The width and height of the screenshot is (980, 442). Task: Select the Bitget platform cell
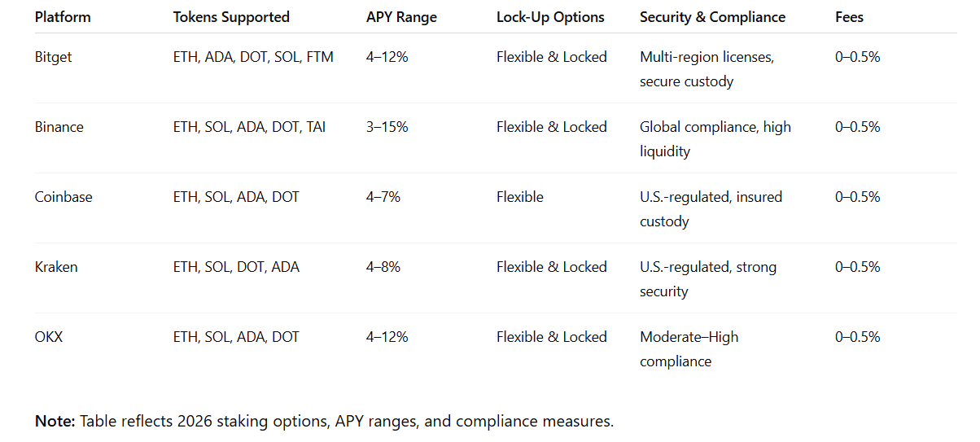(54, 57)
